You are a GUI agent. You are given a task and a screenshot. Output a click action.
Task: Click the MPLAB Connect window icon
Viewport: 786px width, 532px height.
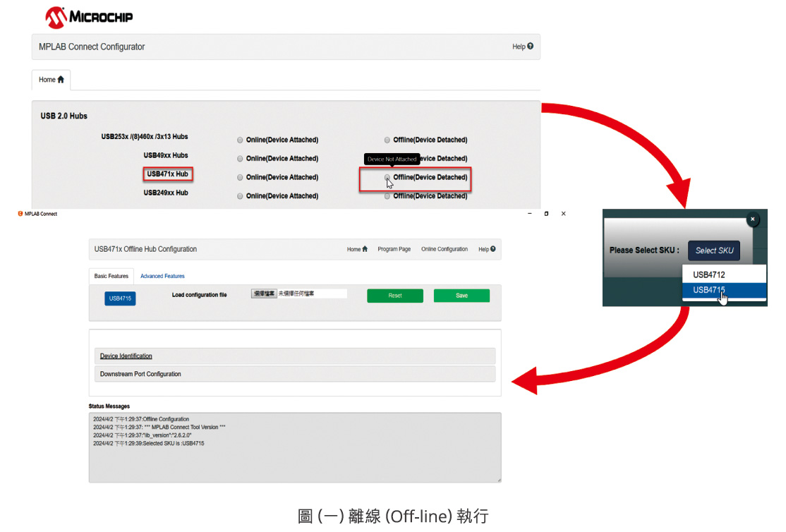pyautogui.click(x=22, y=213)
